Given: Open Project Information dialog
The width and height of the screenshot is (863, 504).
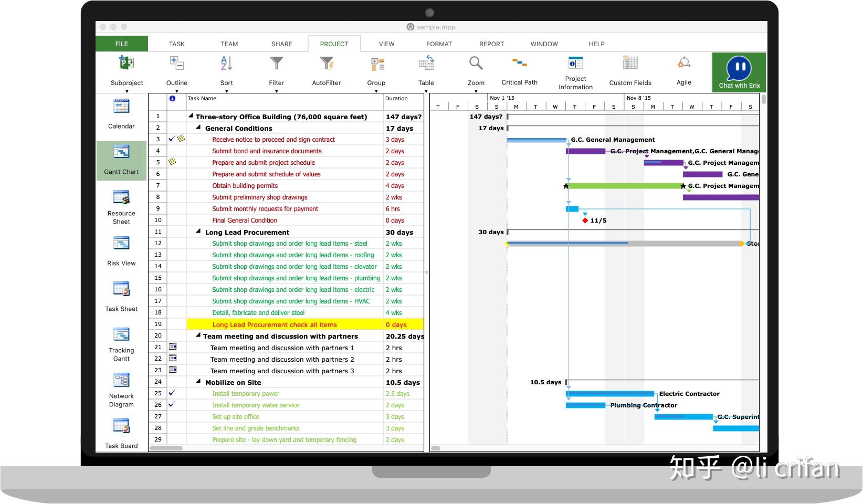Looking at the screenshot, I should (575, 72).
